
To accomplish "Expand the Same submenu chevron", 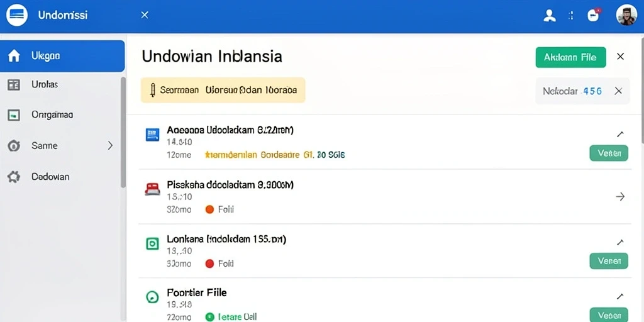I will pyautogui.click(x=110, y=145).
